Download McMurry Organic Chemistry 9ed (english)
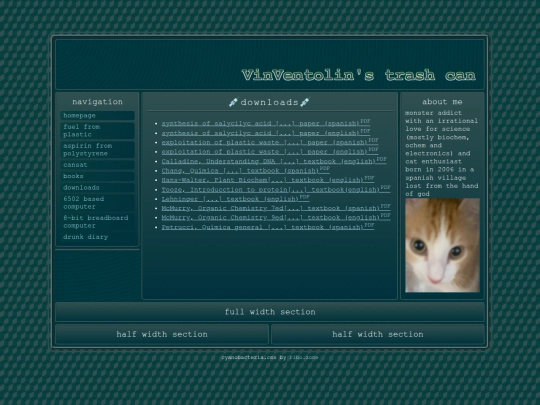 coord(276,217)
